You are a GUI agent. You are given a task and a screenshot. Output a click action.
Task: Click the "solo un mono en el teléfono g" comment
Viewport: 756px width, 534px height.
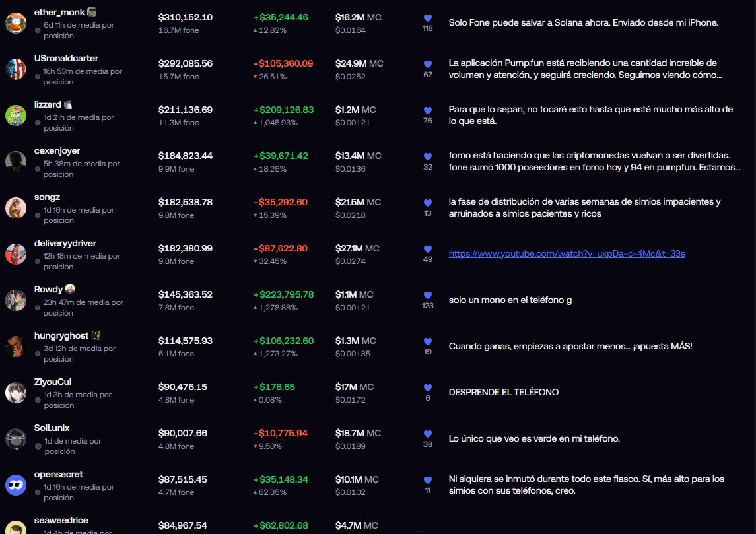(x=510, y=300)
